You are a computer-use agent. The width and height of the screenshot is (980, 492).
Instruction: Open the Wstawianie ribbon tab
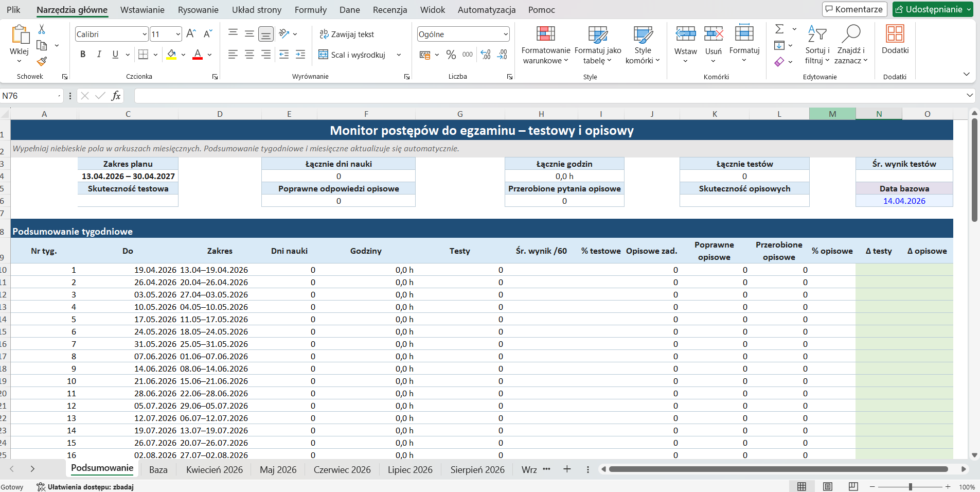[142, 10]
